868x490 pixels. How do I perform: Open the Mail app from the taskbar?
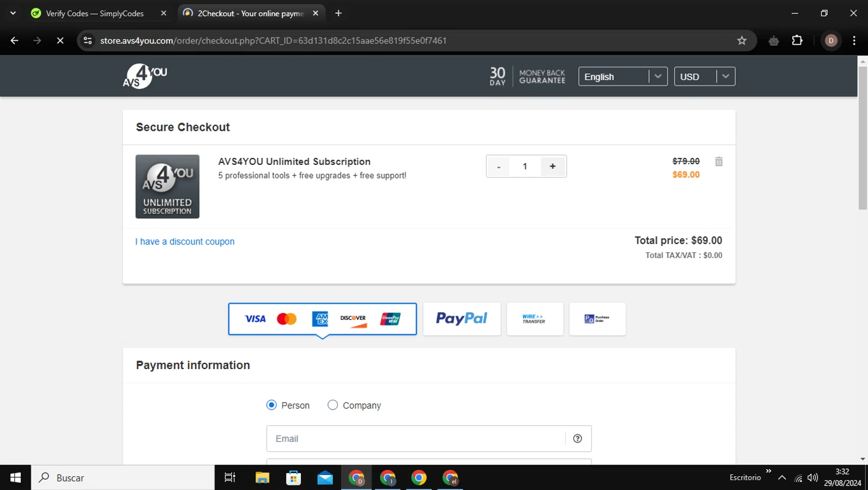[x=325, y=477]
